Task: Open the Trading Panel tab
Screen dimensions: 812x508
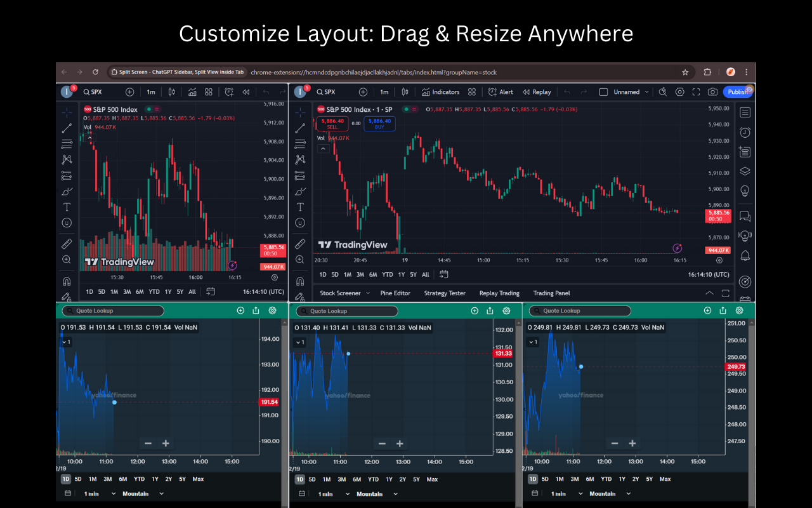Action: coord(551,293)
